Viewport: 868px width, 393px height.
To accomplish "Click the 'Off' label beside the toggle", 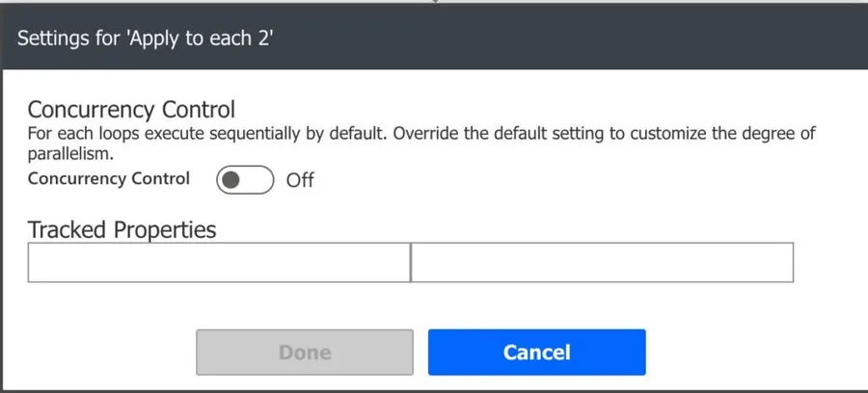I will coord(300,180).
